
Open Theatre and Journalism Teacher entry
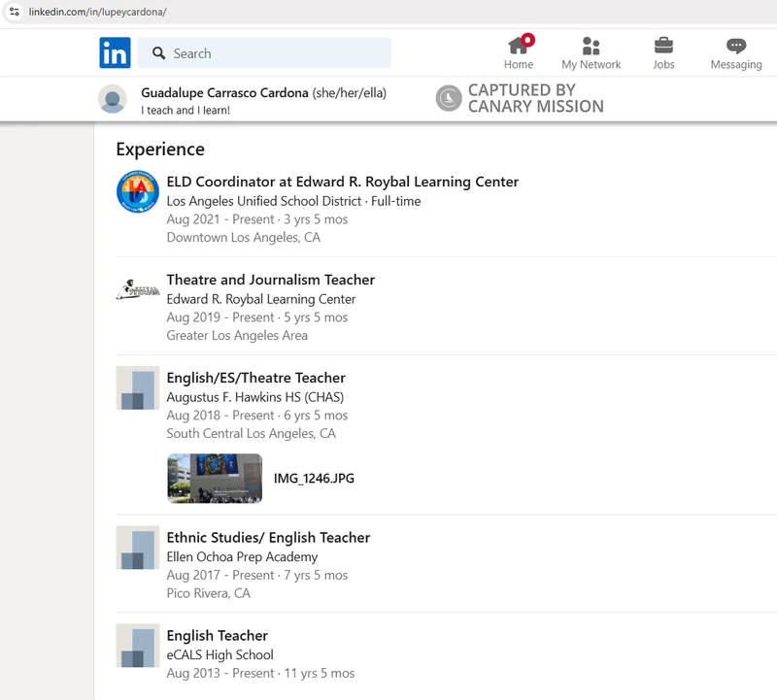[x=271, y=280]
